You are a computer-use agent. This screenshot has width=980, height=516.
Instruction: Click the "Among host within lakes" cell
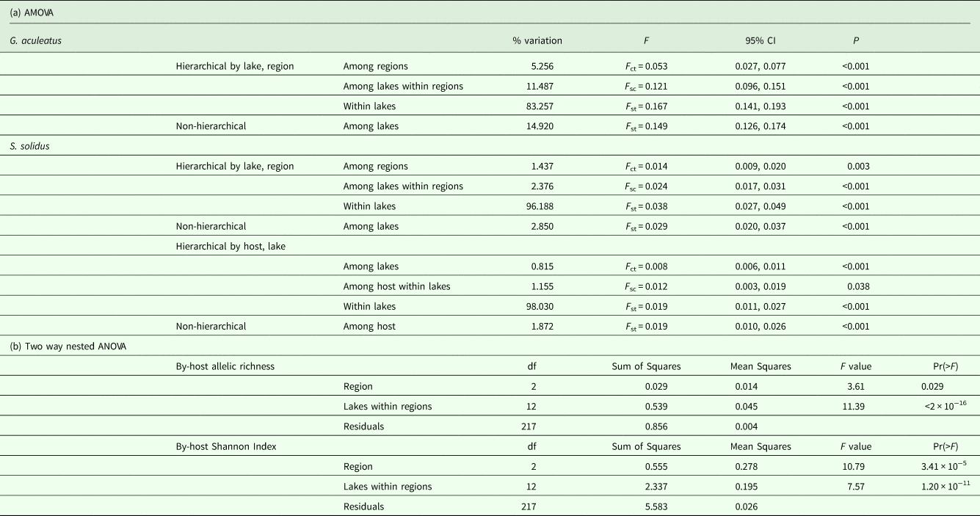(x=397, y=286)
